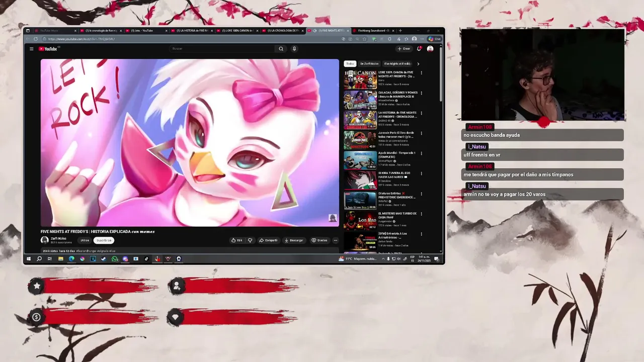Open the 'Jurassic Park: El libro donde' video thumbnail
This screenshot has height=362, width=644.
point(360,140)
